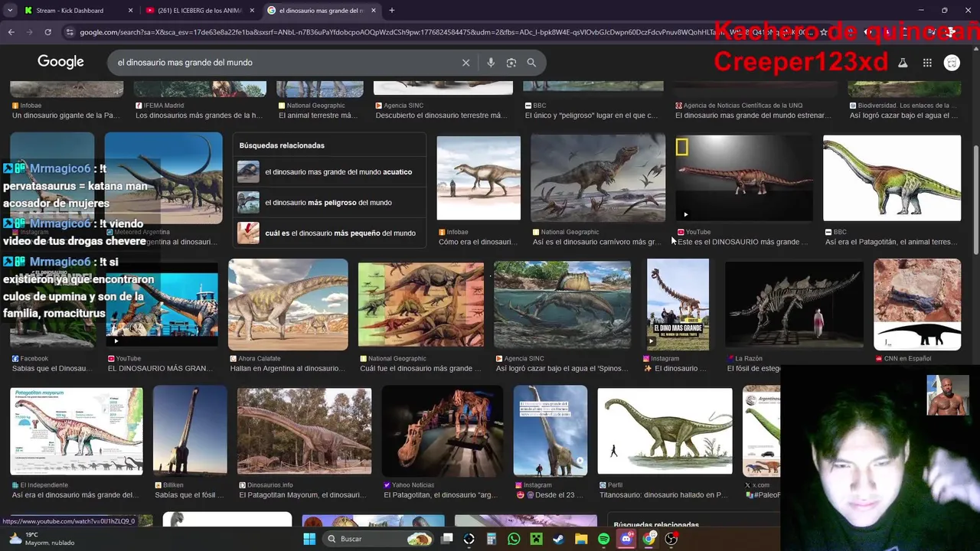Screen dimensions: 980x551
Task: Open Spotify from taskbar
Action: point(603,539)
